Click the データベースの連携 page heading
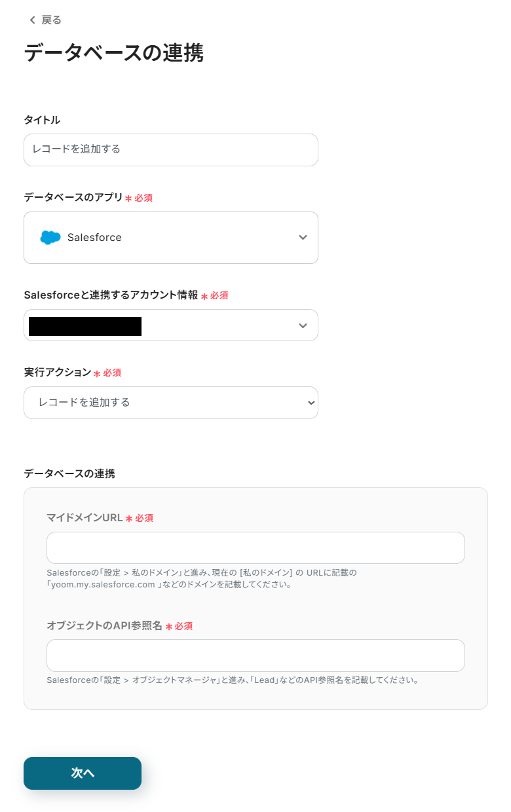This screenshot has height=812, width=511. pyautogui.click(x=113, y=53)
